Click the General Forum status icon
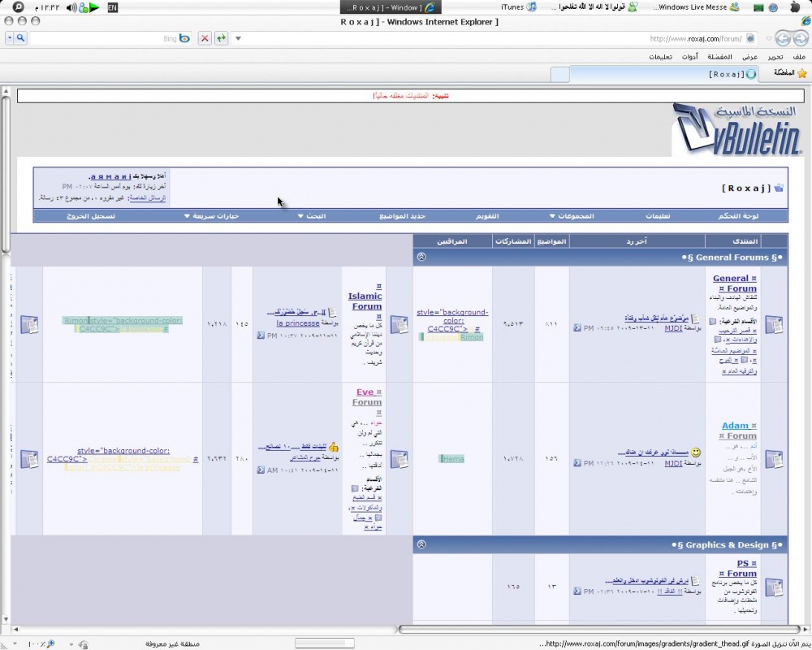 (x=774, y=325)
